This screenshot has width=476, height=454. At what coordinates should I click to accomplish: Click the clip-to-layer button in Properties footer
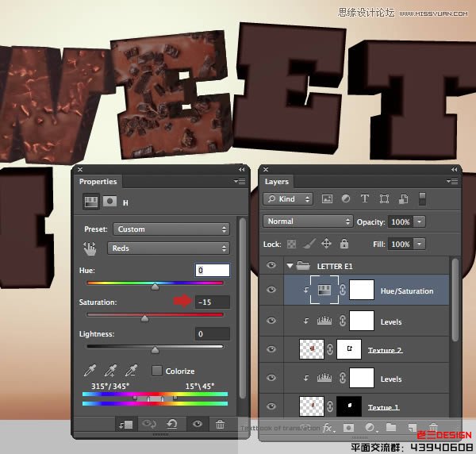(x=126, y=425)
